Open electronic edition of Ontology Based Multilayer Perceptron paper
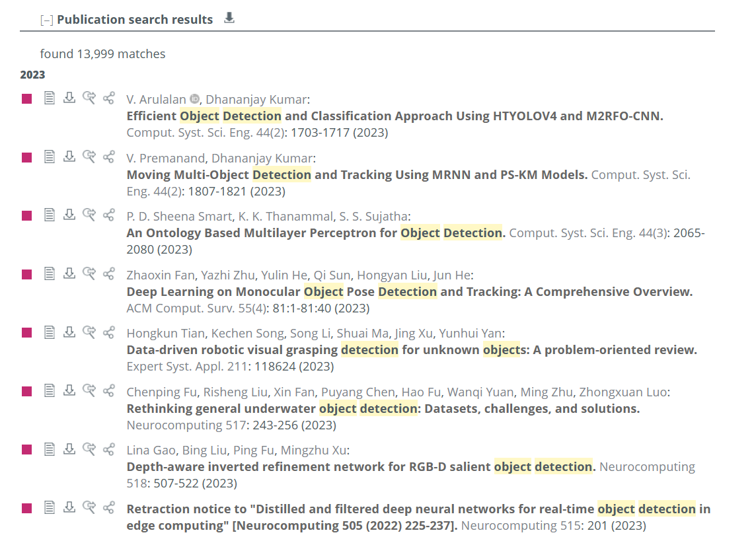Viewport: 756px width, 541px height. [x=49, y=215]
